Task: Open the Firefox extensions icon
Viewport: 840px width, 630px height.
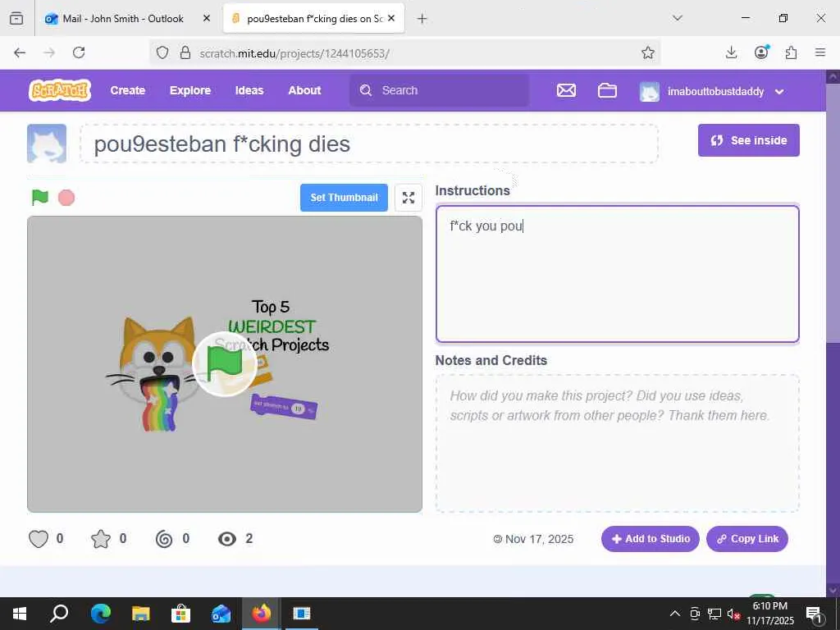Action: point(791,52)
